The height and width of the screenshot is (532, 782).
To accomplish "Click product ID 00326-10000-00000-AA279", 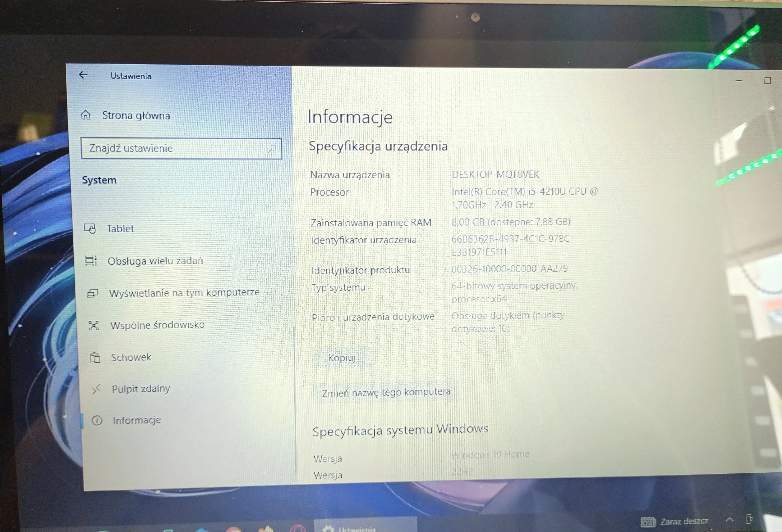I will pyautogui.click(x=509, y=269).
